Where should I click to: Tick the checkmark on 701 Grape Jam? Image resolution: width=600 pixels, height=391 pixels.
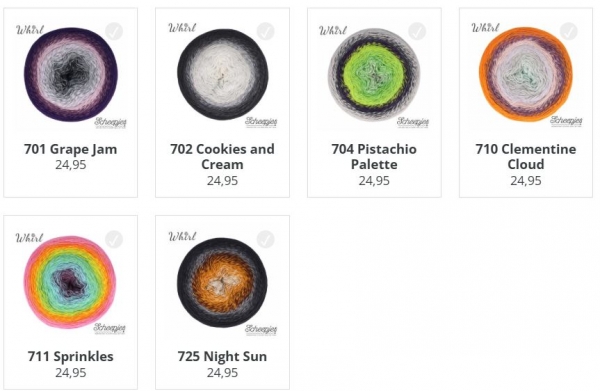tap(114, 31)
